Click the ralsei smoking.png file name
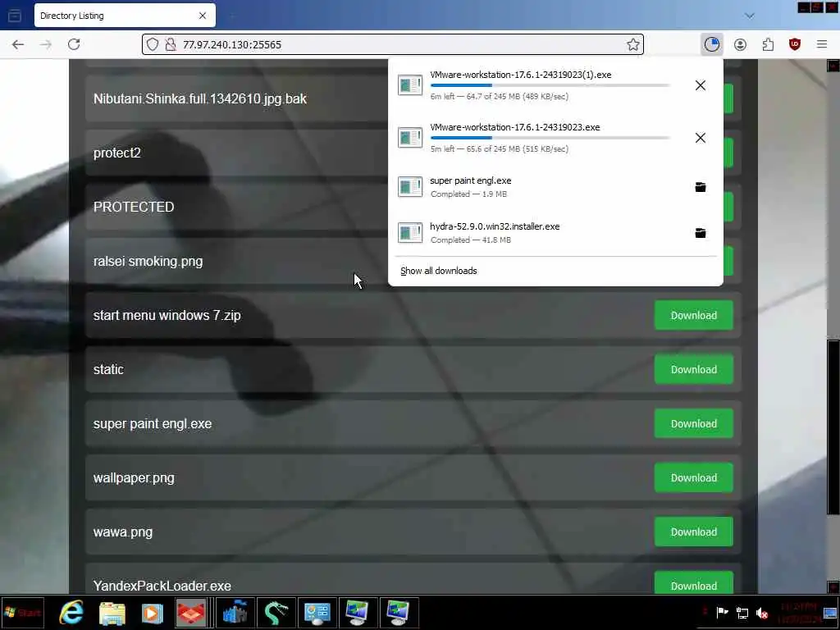This screenshot has height=630, width=840. point(148,262)
